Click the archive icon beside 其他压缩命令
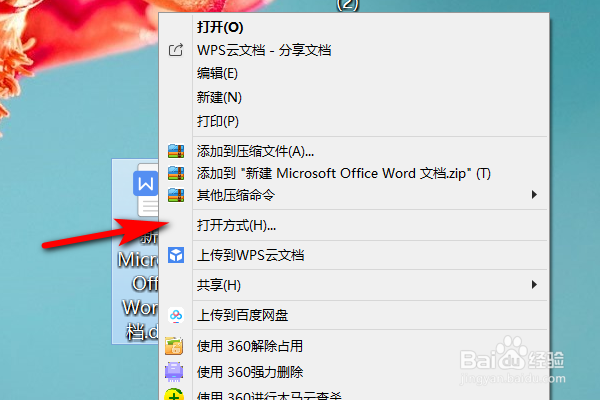The image size is (600, 400). pyautogui.click(x=176, y=195)
